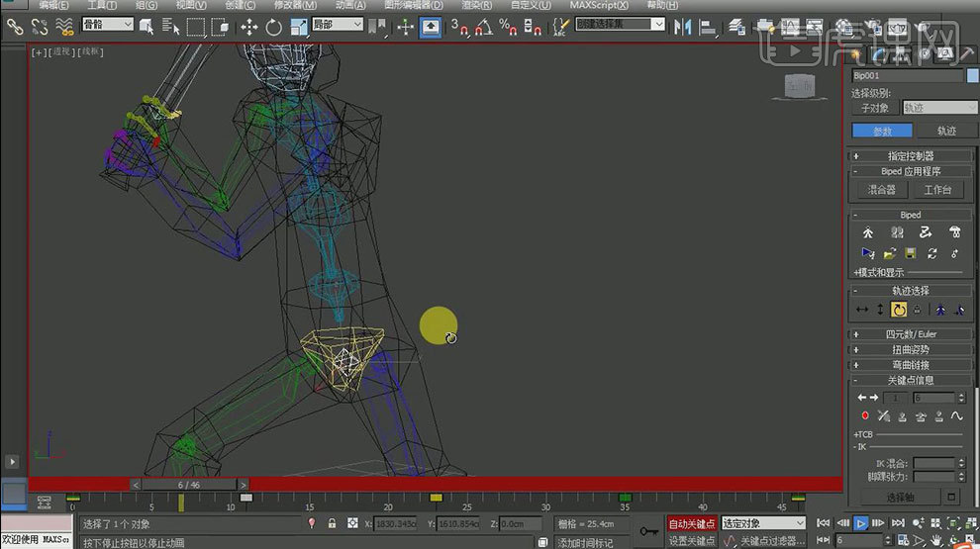
Task: Click the time slider showing 6 / 46
Action: 189,485
